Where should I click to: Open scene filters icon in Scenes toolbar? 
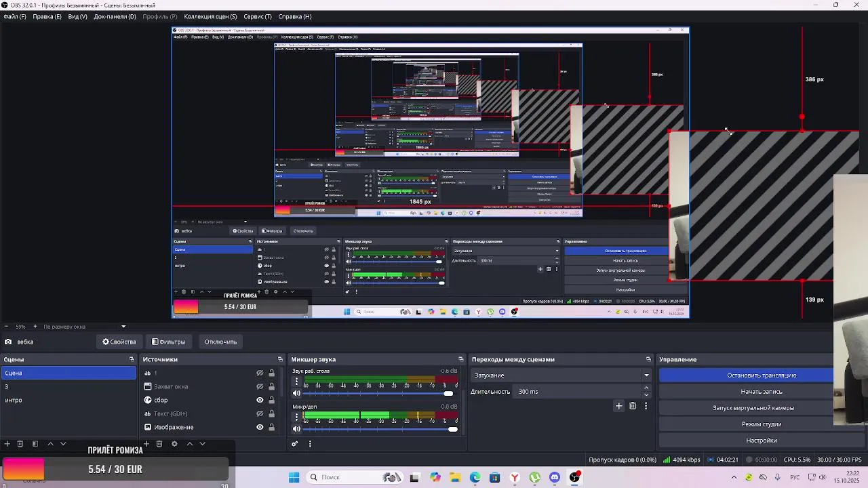tap(35, 444)
